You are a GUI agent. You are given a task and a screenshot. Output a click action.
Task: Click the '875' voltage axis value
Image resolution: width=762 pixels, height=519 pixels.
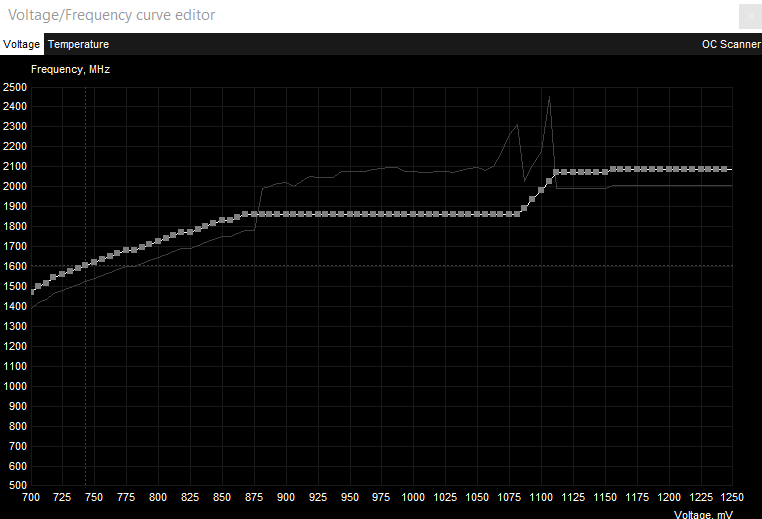tap(254, 497)
